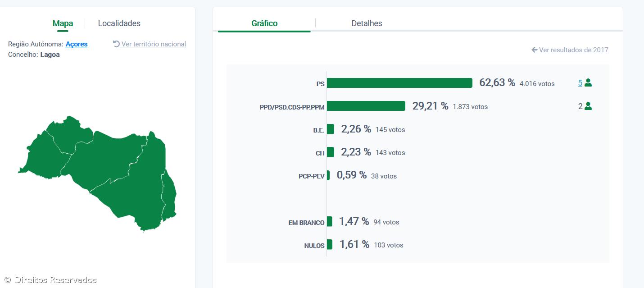Click the NULOS votes bar

pyautogui.click(x=330, y=245)
